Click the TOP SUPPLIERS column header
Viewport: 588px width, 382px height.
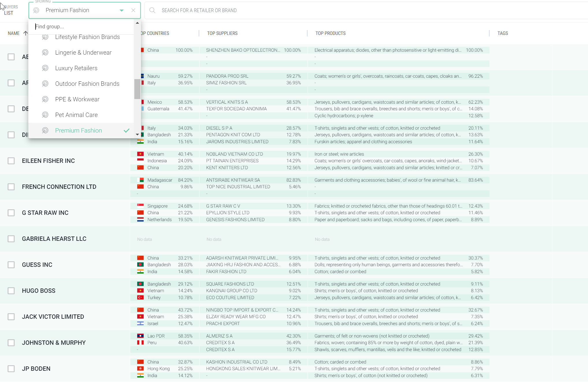point(222,33)
